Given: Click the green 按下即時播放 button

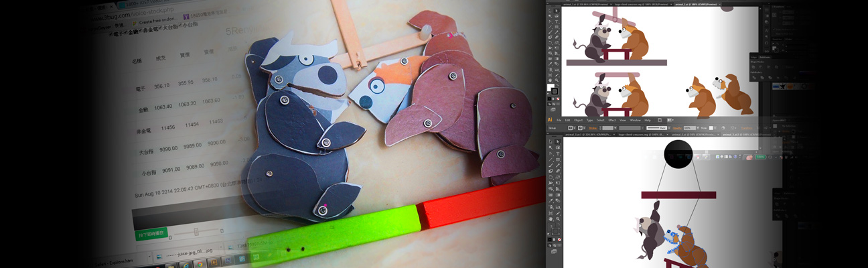Looking at the screenshot, I should pyautogui.click(x=151, y=234).
